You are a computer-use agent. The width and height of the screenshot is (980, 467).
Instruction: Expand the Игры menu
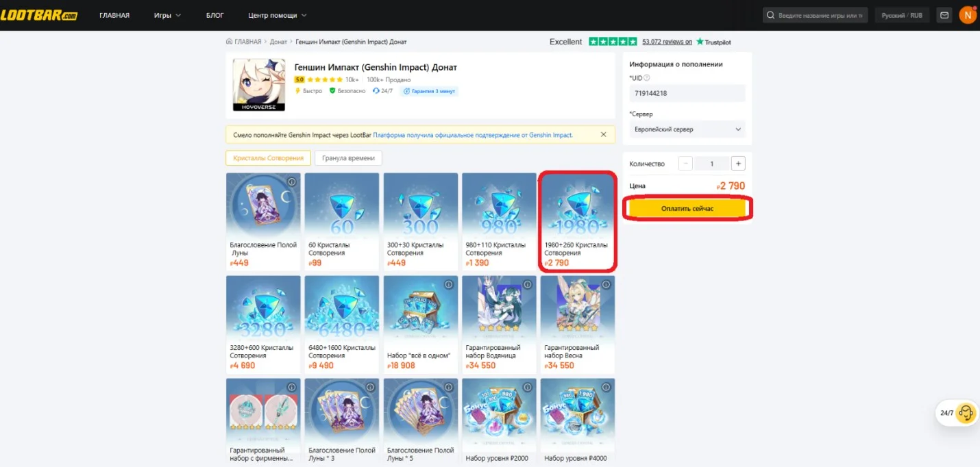click(x=168, y=15)
